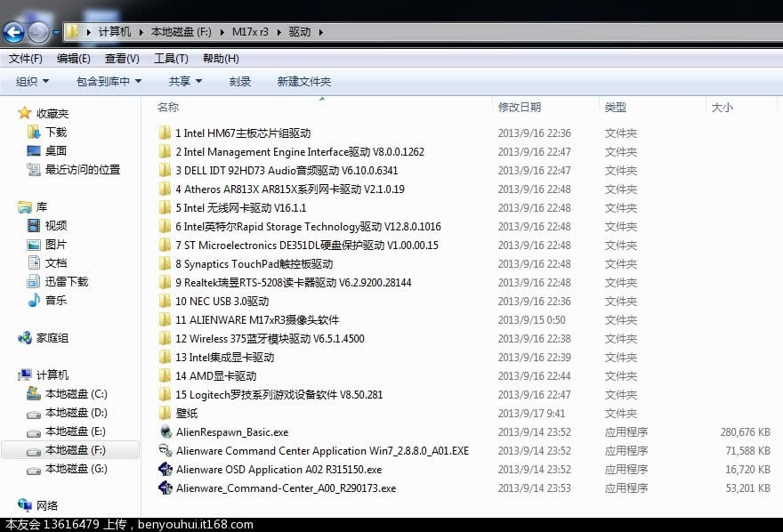Open the 文件(F) menu
The height and width of the screenshot is (532, 783).
[x=26, y=59]
